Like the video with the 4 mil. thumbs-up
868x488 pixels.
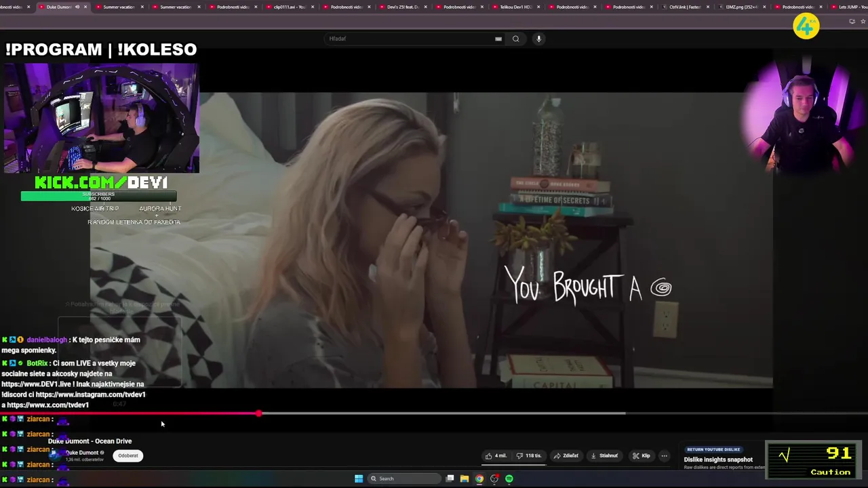[x=496, y=455]
